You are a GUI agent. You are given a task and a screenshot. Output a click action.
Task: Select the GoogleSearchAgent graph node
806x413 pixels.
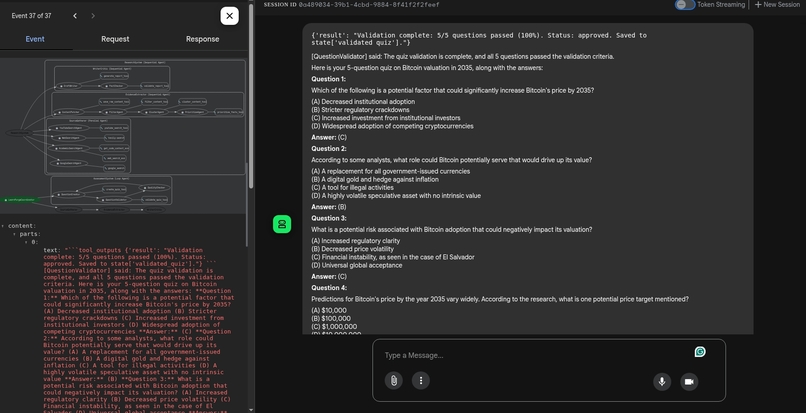69,163
